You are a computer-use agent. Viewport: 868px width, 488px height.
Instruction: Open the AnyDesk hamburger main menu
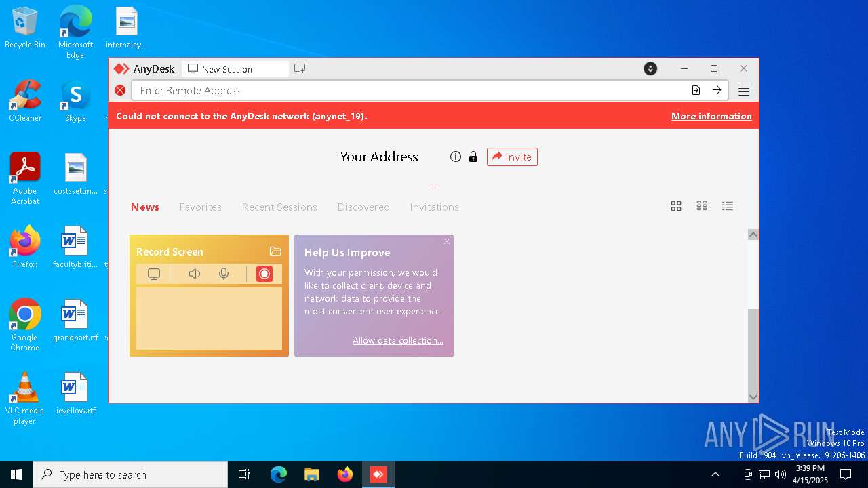744,90
